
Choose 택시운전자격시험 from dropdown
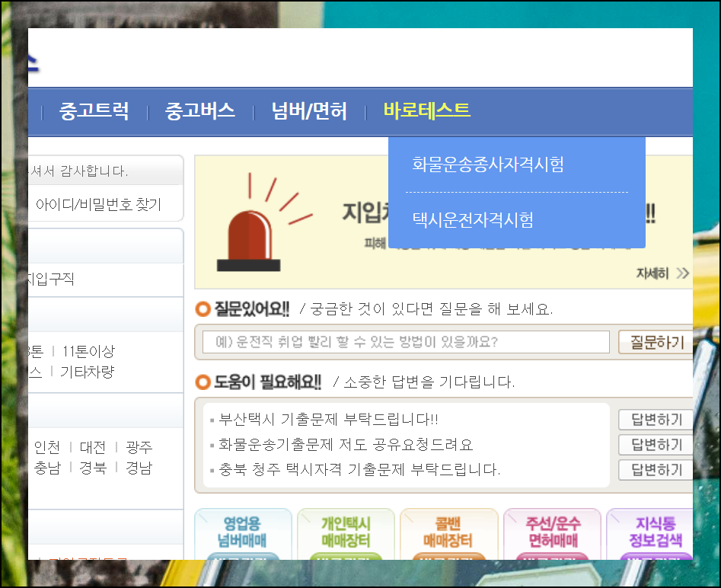[x=473, y=220]
